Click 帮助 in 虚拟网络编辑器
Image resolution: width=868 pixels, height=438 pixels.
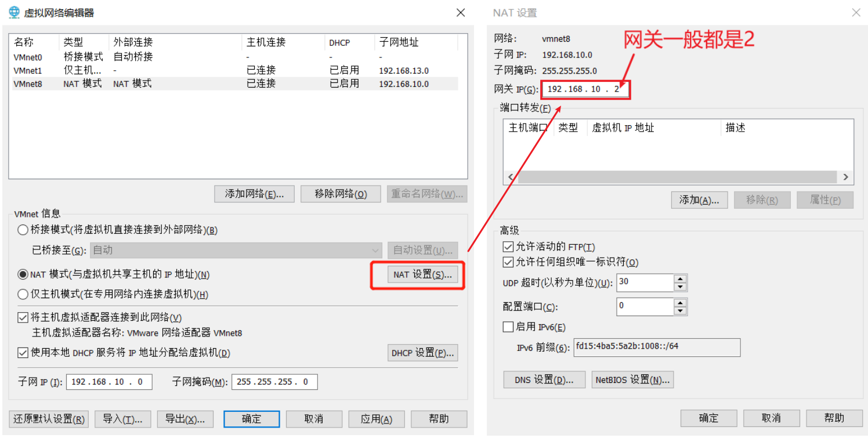pyautogui.click(x=439, y=419)
